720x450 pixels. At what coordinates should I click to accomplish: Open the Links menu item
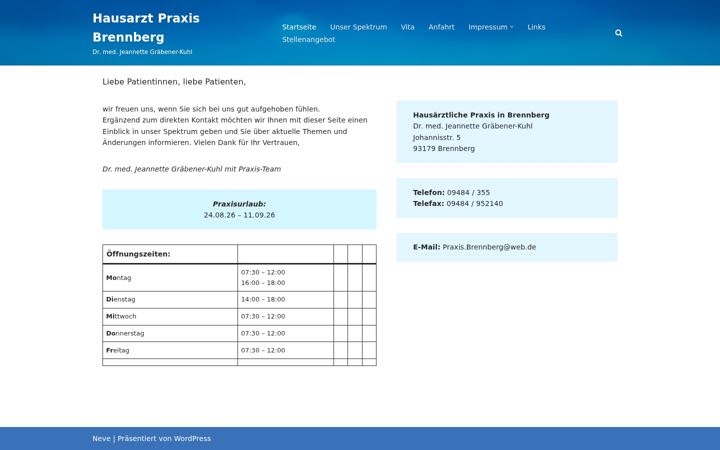tap(536, 27)
